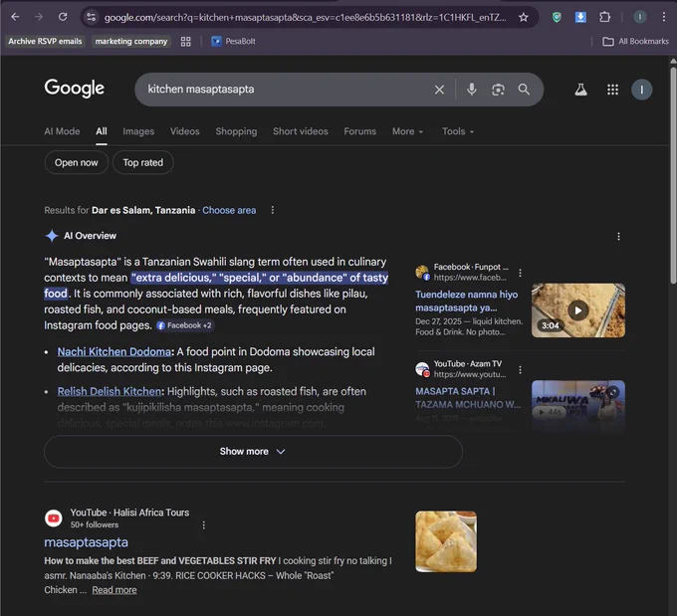Open the blue download extension icon

[580, 17]
